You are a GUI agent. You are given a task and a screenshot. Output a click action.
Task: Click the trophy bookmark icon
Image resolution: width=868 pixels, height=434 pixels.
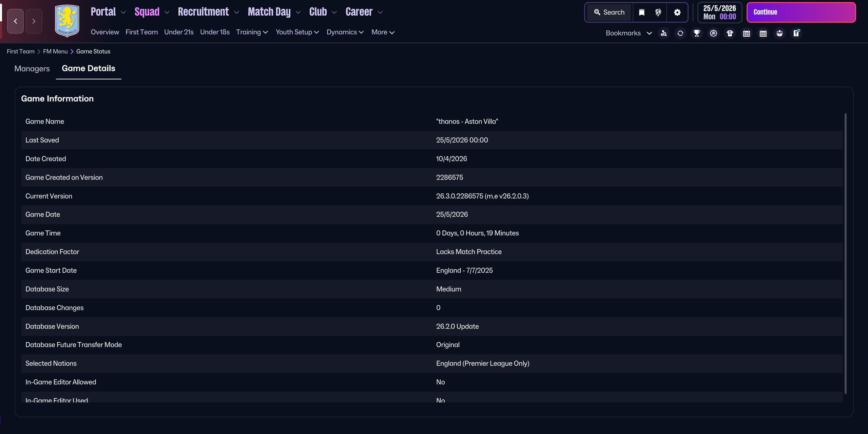pyautogui.click(x=697, y=33)
